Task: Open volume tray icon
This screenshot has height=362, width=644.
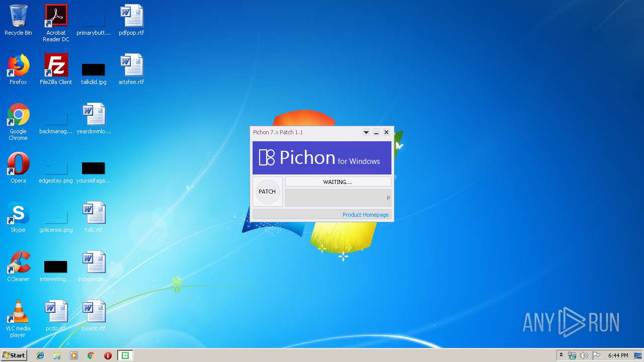Action: click(x=584, y=355)
